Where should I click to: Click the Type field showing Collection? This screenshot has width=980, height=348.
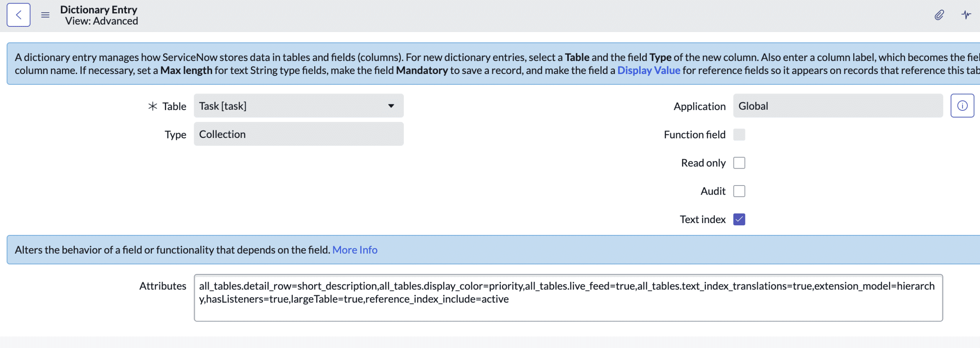coord(299,134)
